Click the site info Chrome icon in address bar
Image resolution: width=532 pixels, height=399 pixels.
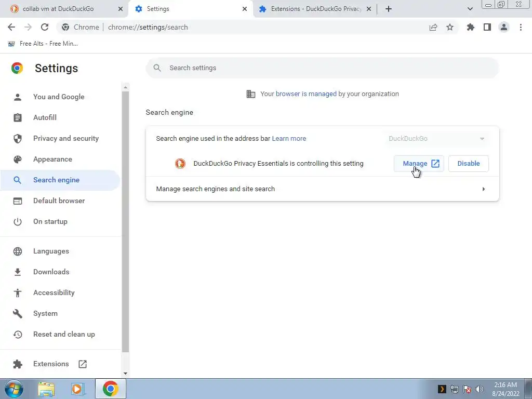(x=65, y=27)
